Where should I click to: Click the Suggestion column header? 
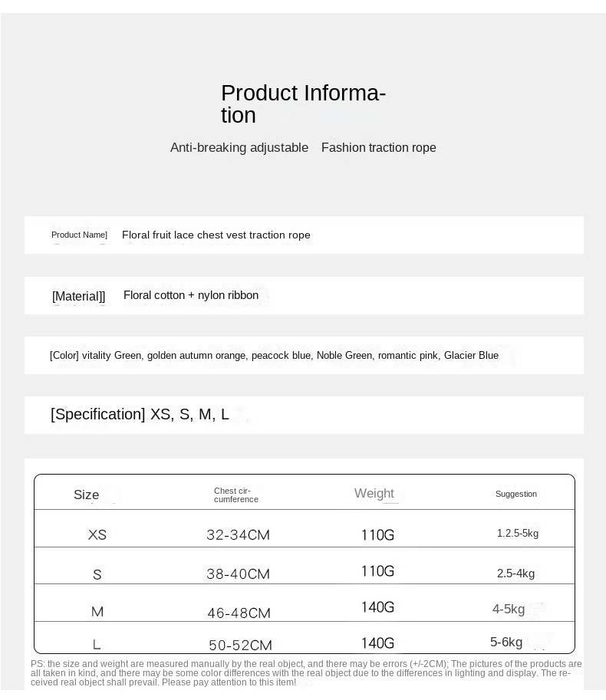click(x=516, y=494)
